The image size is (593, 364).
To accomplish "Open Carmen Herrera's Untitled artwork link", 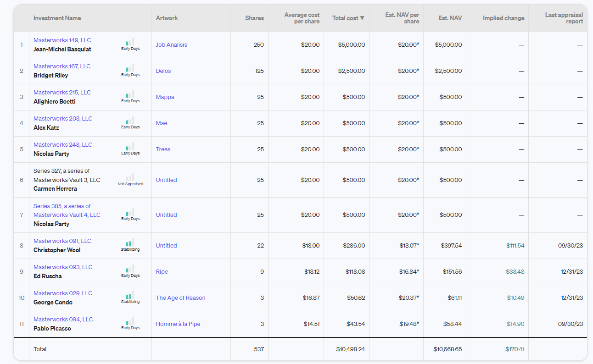I will point(166,180).
